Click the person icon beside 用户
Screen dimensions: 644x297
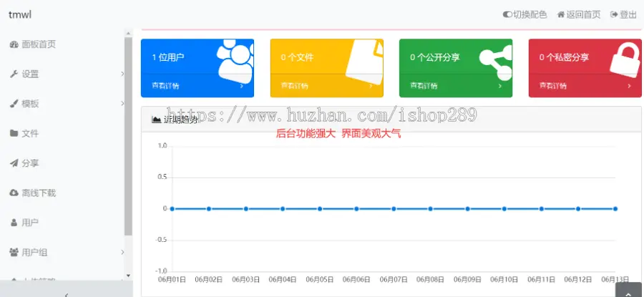pyautogui.click(x=14, y=223)
